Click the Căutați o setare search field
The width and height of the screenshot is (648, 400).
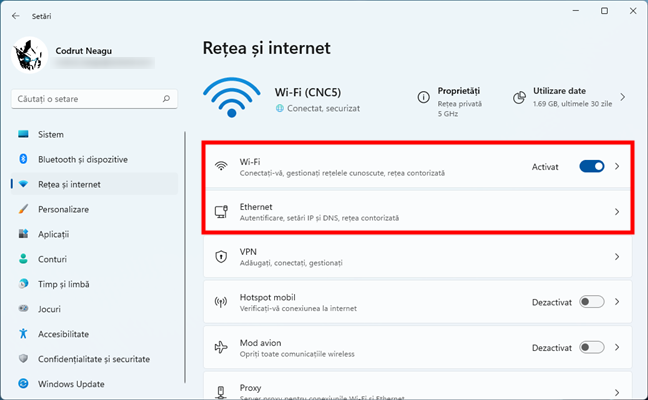(x=94, y=99)
